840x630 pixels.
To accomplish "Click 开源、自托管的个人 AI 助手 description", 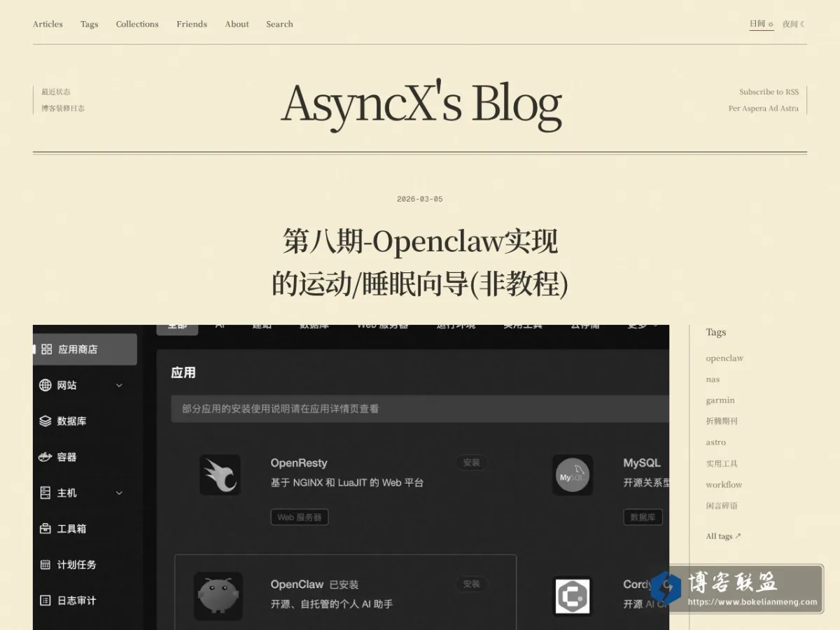I will tap(332, 603).
